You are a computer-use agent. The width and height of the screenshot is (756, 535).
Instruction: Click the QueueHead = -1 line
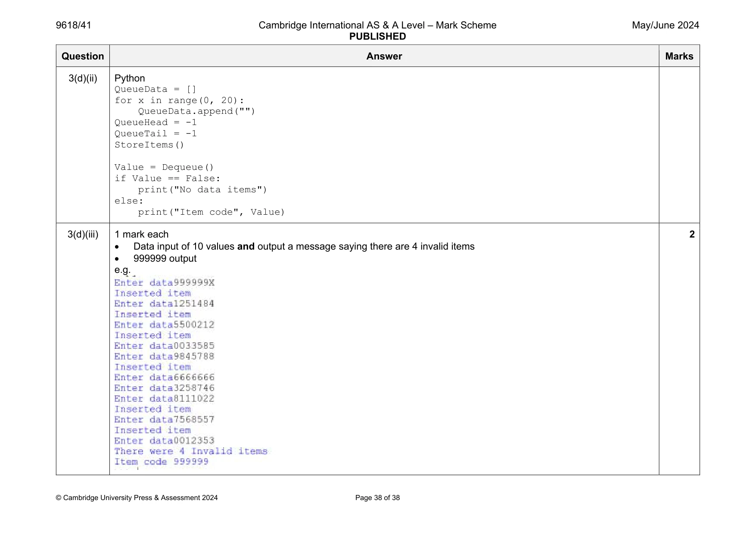pos(156,122)
